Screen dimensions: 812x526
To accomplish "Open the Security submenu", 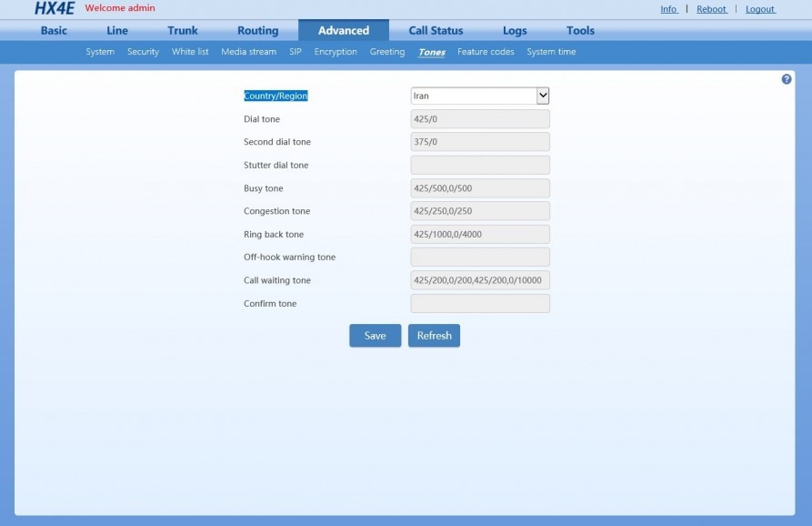I will tap(143, 52).
